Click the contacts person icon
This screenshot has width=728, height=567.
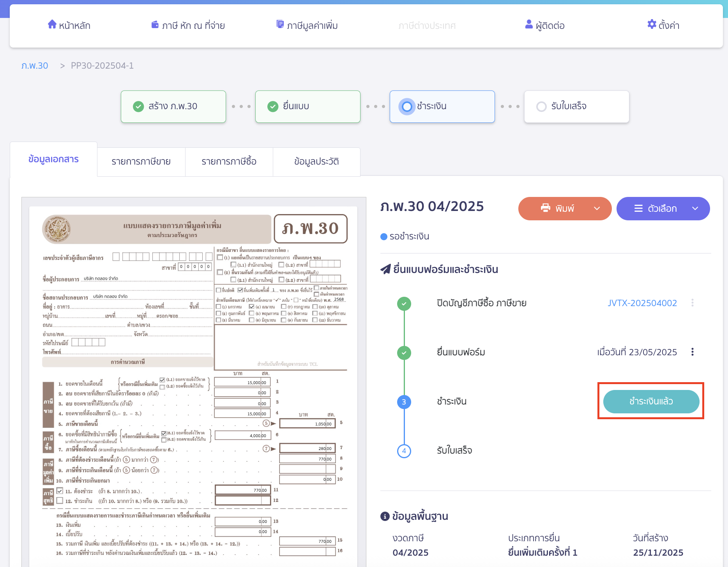click(529, 25)
